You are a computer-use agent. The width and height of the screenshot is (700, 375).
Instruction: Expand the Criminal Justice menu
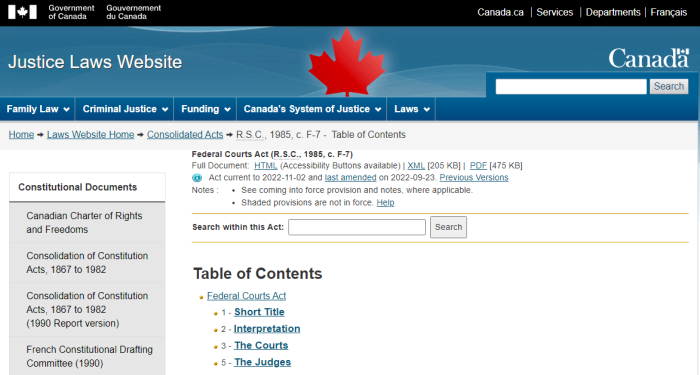125,109
